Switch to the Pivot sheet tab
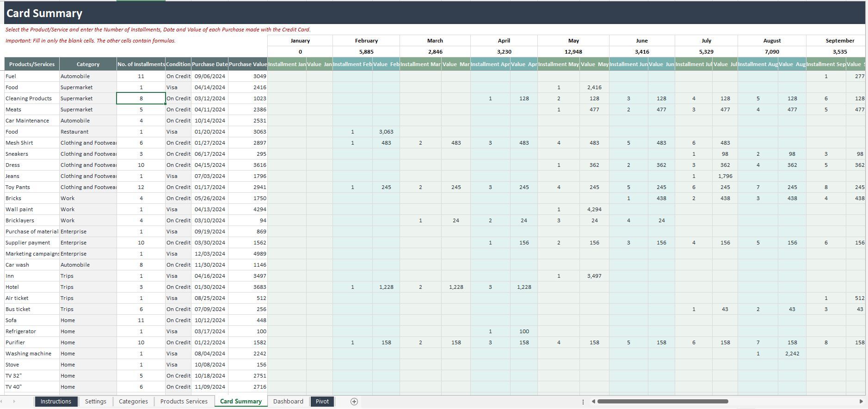868x409 pixels. pos(322,402)
